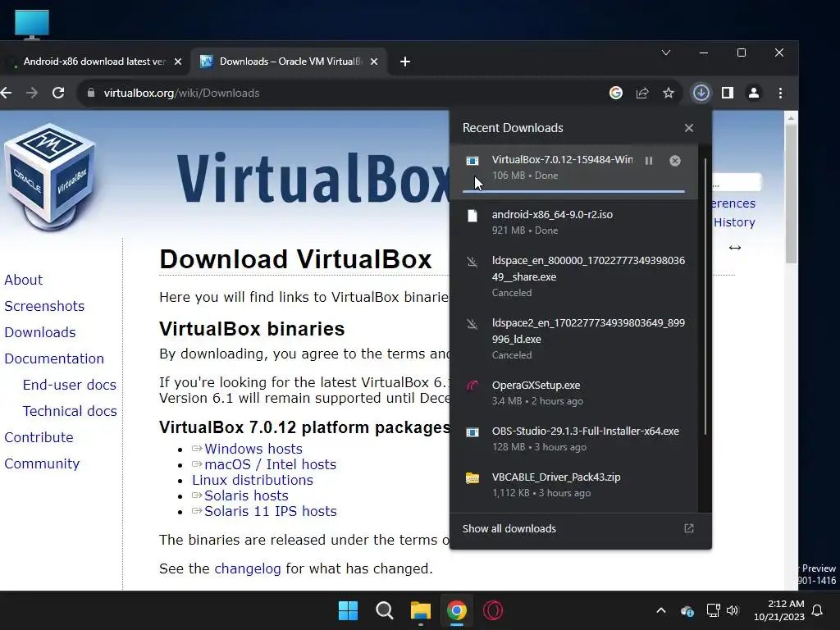
Task: Pause the VirtualBox-7.0.12 download
Action: (x=648, y=161)
